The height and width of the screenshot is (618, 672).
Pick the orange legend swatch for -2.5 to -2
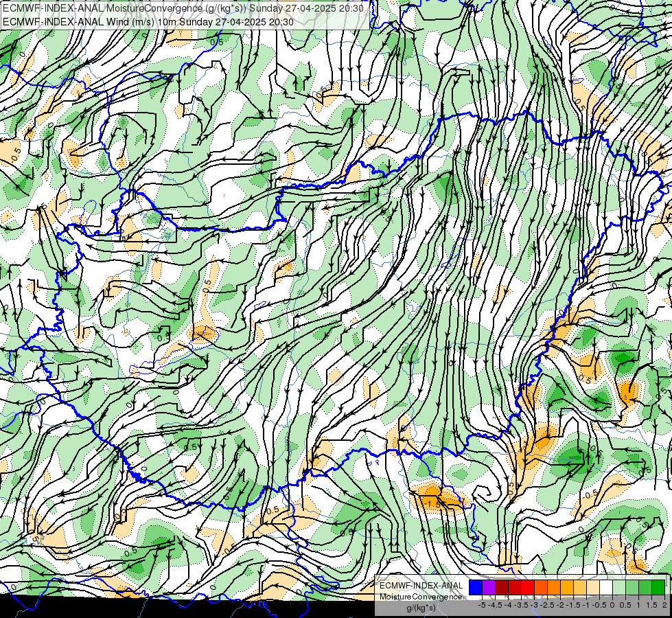[554, 587]
